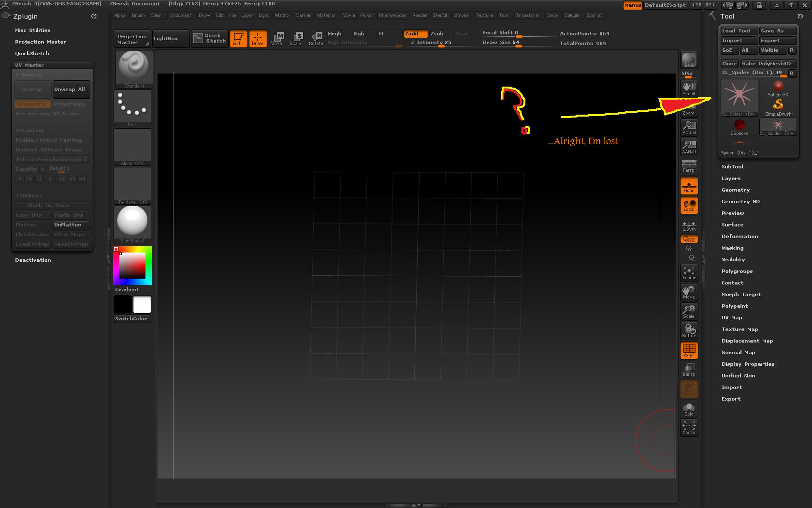Expand the UV Map subpalette
The image size is (812, 508).
click(x=732, y=318)
